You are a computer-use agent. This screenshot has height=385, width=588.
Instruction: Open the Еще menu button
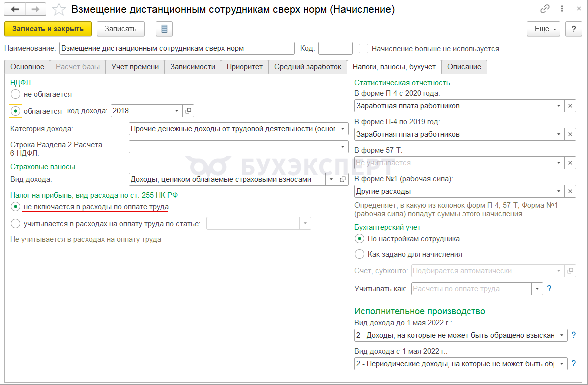click(x=544, y=29)
